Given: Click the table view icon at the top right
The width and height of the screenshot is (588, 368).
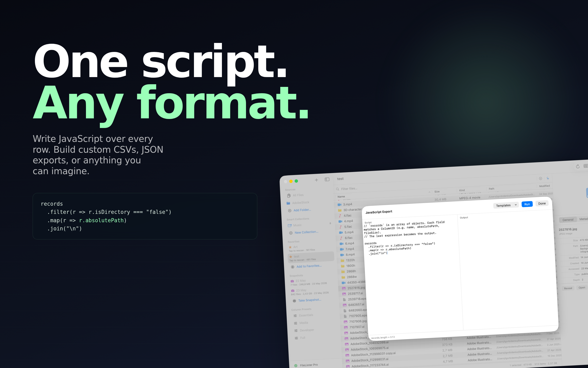Looking at the screenshot, I should coord(586,166).
